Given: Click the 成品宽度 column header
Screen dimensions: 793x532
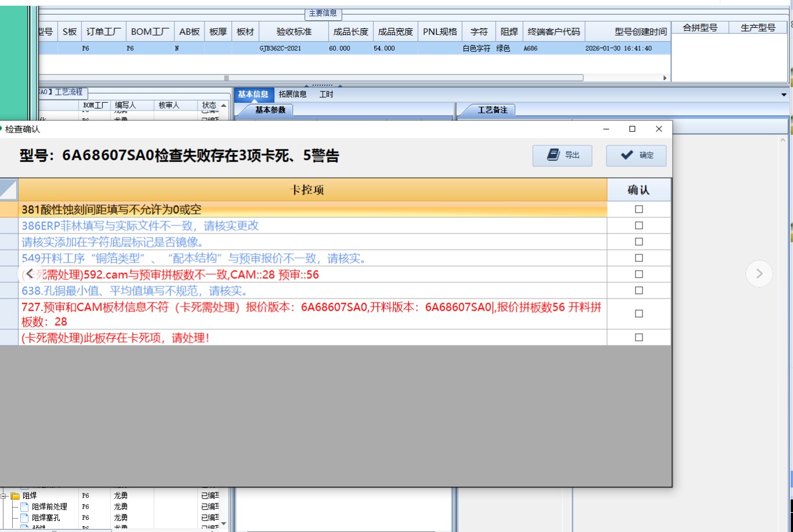Looking at the screenshot, I should [x=396, y=32].
